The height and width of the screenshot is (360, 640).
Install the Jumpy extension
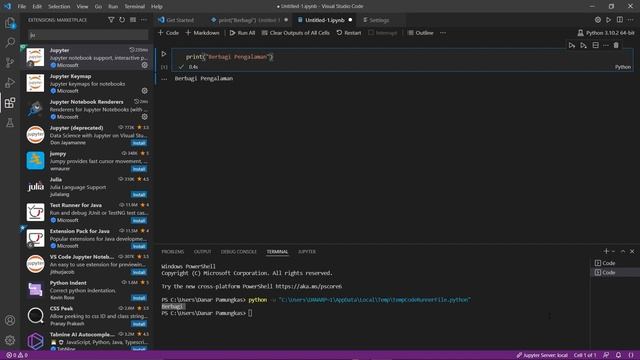(139, 169)
